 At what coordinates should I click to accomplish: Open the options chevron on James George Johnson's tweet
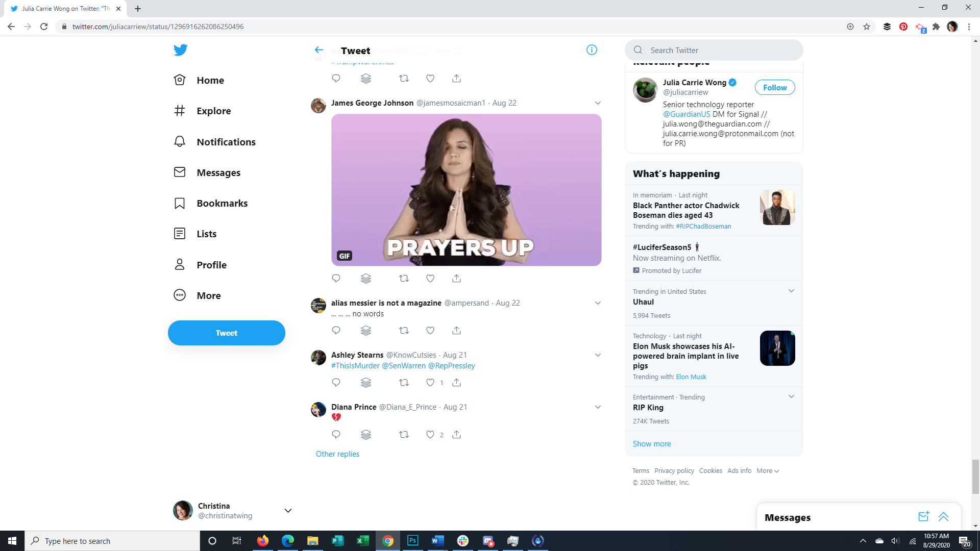tap(598, 103)
